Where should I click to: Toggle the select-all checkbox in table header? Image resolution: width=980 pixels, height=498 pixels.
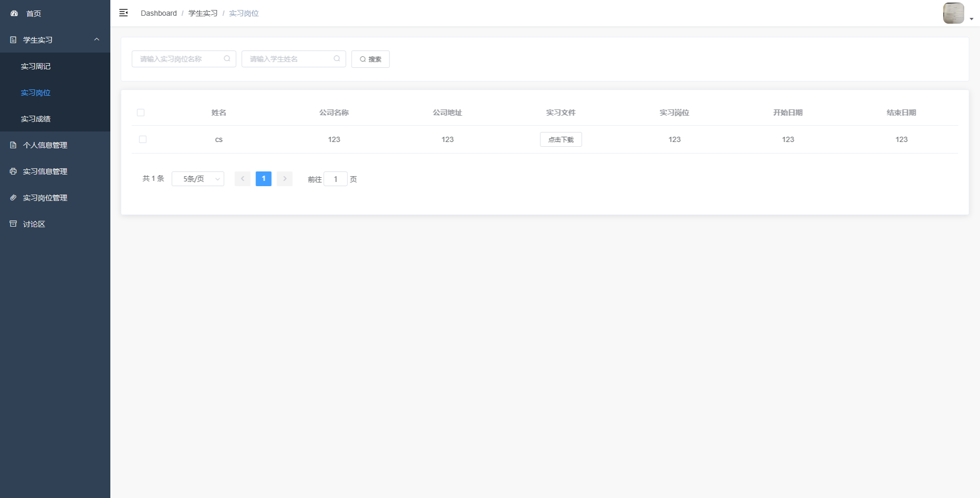141,113
